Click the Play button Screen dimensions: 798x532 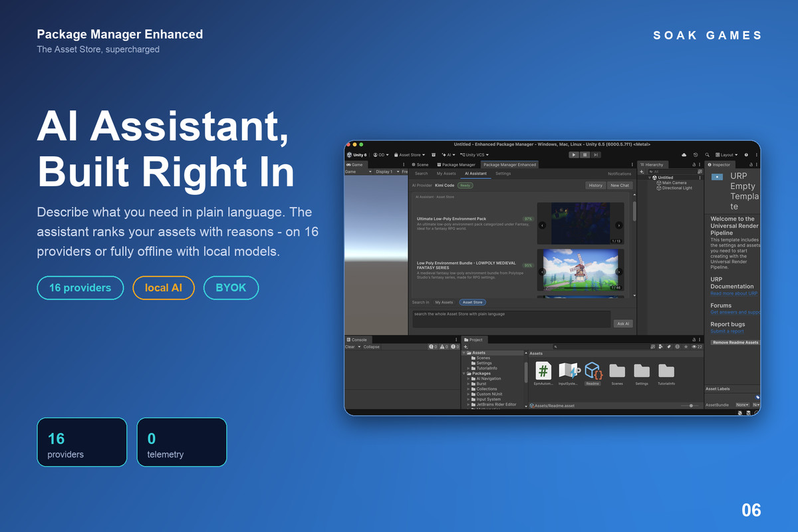(574, 155)
